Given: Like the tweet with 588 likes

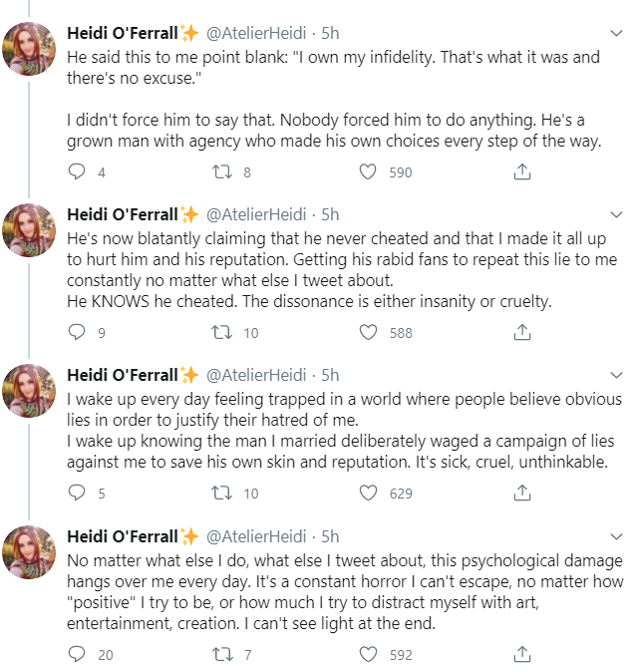Looking at the screenshot, I should [x=368, y=332].
